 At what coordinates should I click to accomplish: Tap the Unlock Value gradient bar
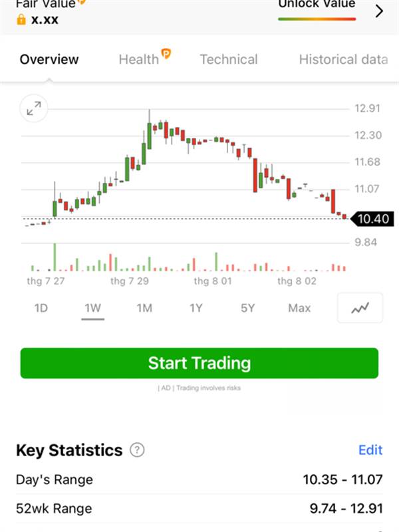point(317,19)
